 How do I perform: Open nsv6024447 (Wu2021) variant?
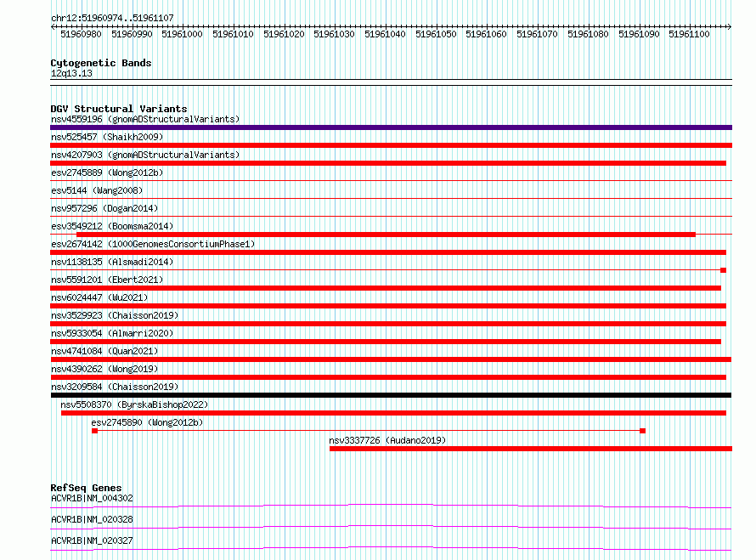[x=99, y=297]
